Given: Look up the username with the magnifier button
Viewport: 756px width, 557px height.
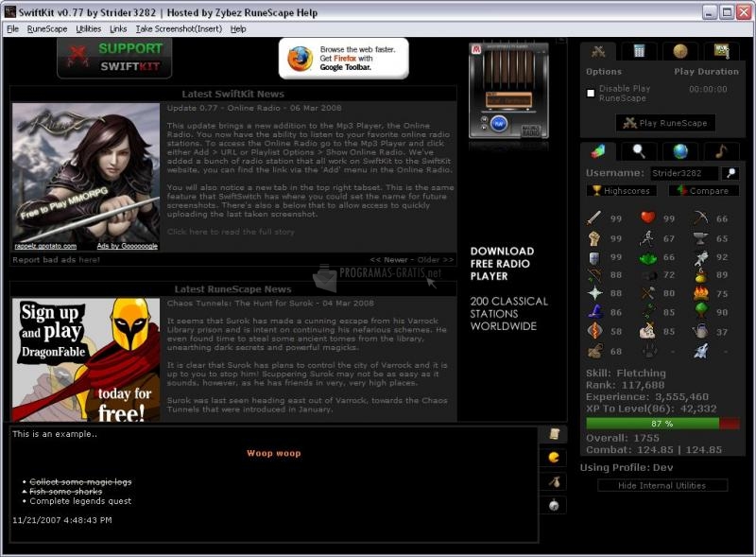Looking at the screenshot, I should point(730,173).
